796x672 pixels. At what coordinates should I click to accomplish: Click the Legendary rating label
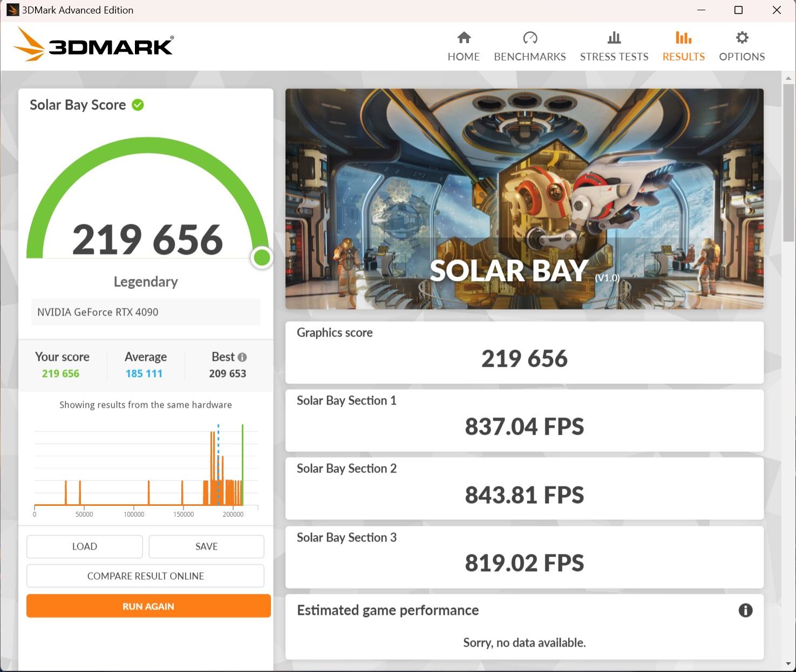146,282
